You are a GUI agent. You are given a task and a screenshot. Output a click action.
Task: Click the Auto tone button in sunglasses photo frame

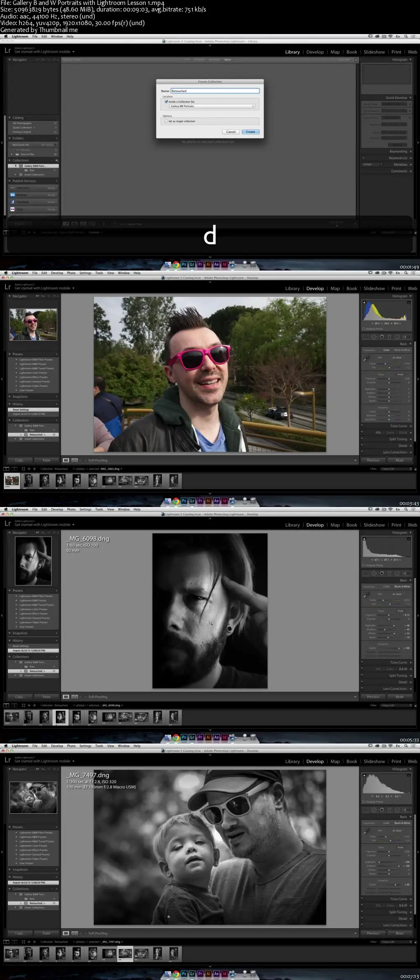coord(400,374)
